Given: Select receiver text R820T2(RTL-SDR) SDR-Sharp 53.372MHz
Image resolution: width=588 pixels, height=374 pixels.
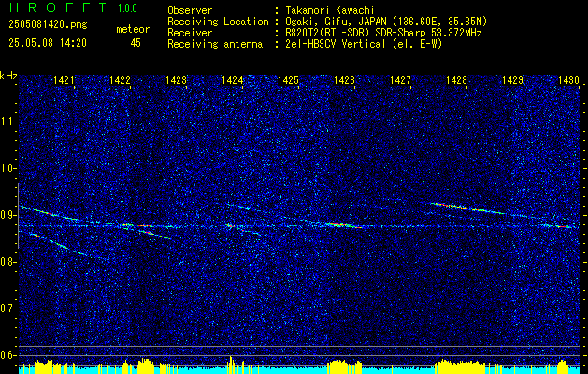Looking at the screenshot, I should (383, 33).
